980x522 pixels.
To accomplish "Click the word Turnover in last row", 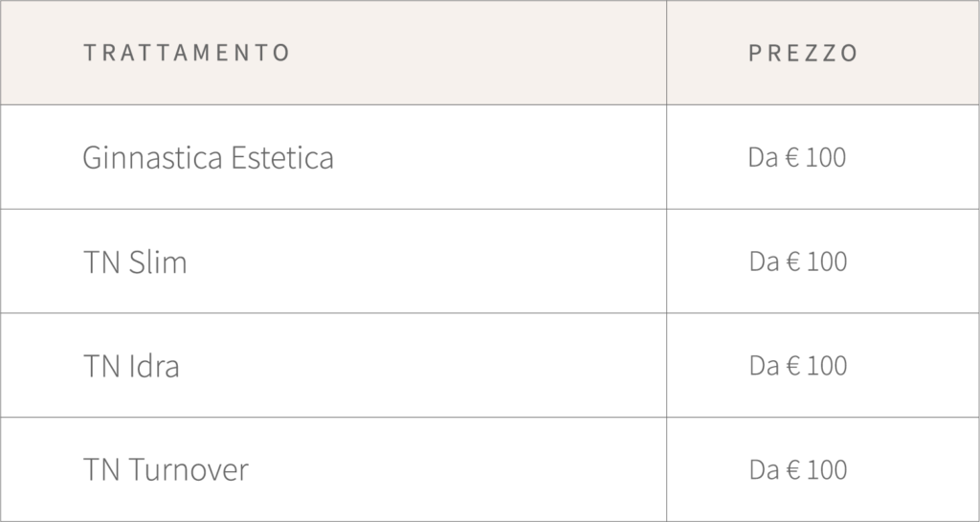I will coord(188,470).
